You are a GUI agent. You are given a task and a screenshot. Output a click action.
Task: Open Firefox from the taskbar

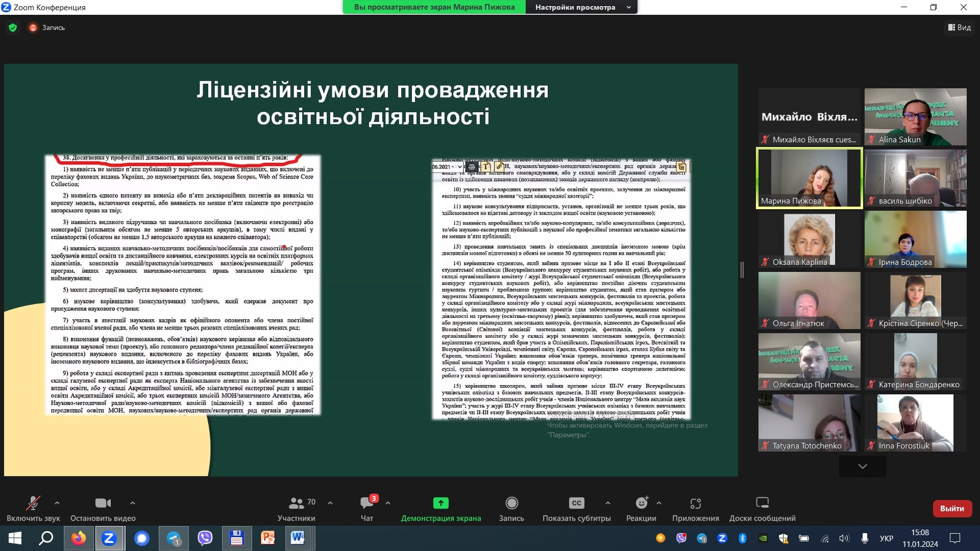pos(79,538)
